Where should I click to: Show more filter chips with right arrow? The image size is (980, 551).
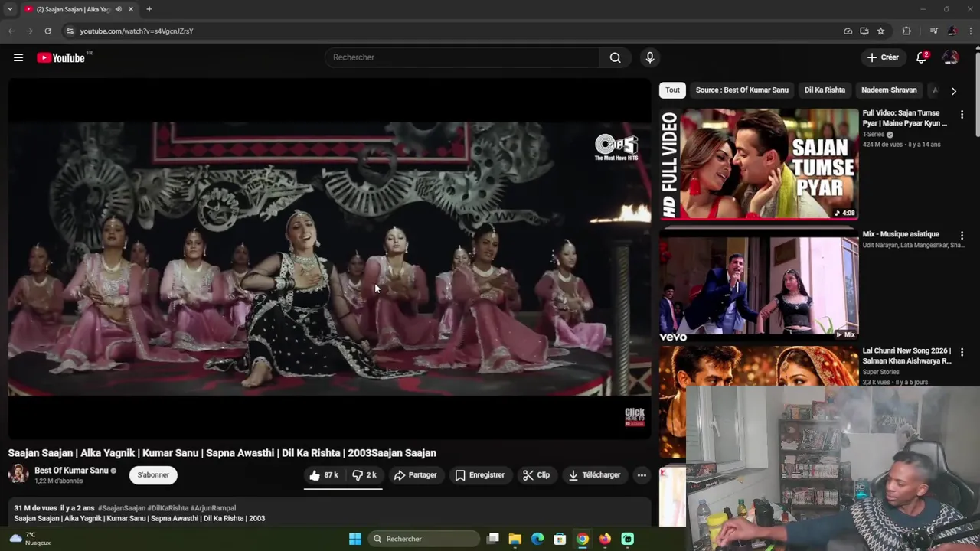click(953, 91)
